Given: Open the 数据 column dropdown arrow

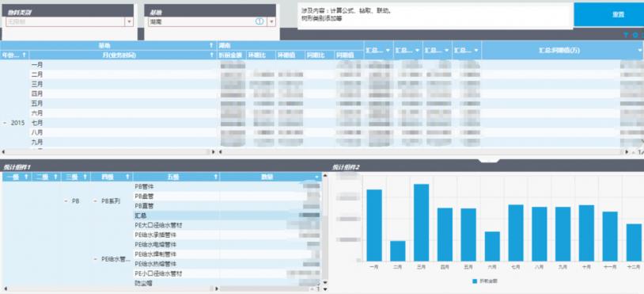Looking at the screenshot, I should (316, 178).
